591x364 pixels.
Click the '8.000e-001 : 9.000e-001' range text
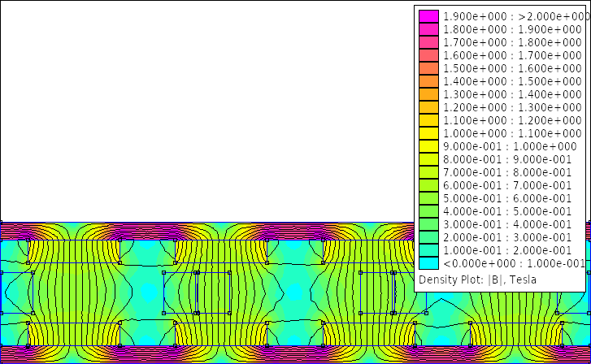(x=507, y=159)
